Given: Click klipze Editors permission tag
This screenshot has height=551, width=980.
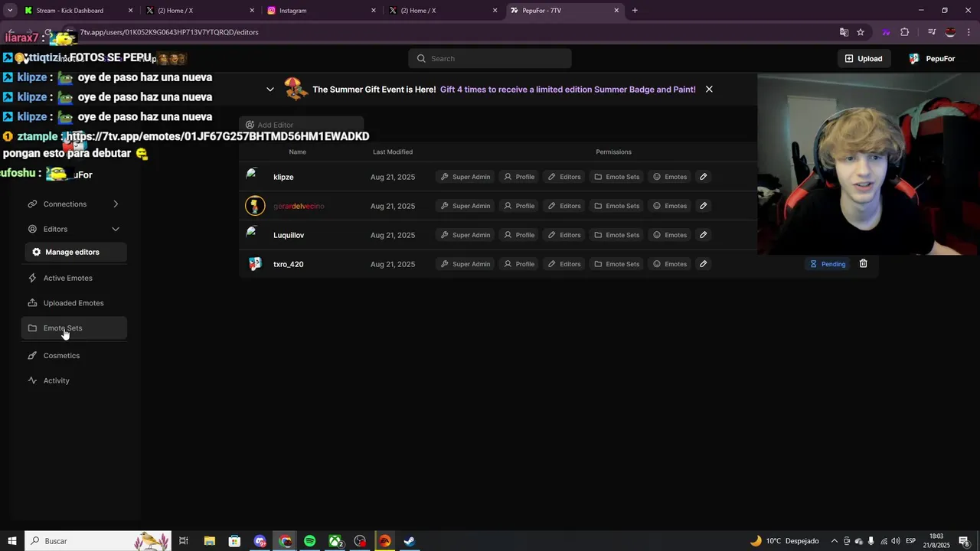Looking at the screenshot, I should tap(564, 177).
